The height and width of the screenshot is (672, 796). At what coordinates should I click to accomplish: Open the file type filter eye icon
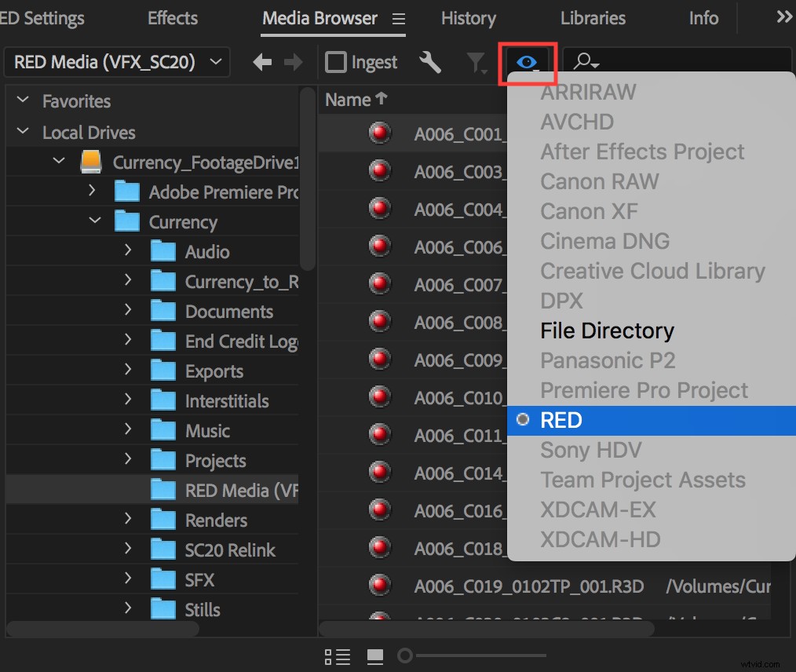coord(527,61)
